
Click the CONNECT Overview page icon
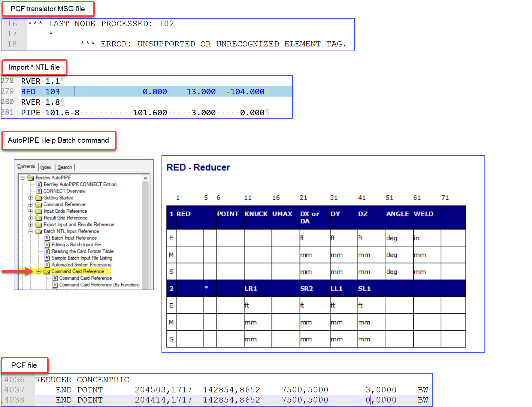pyautogui.click(x=39, y=191)
